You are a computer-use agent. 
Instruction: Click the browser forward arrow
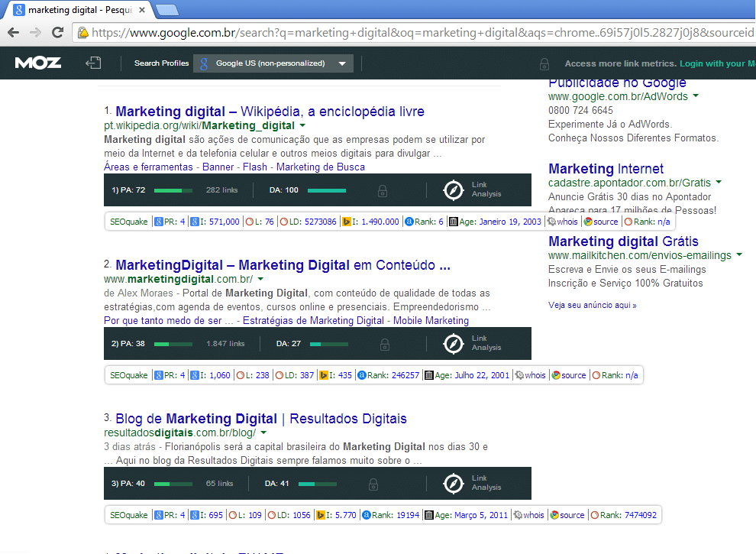(35, 32)
